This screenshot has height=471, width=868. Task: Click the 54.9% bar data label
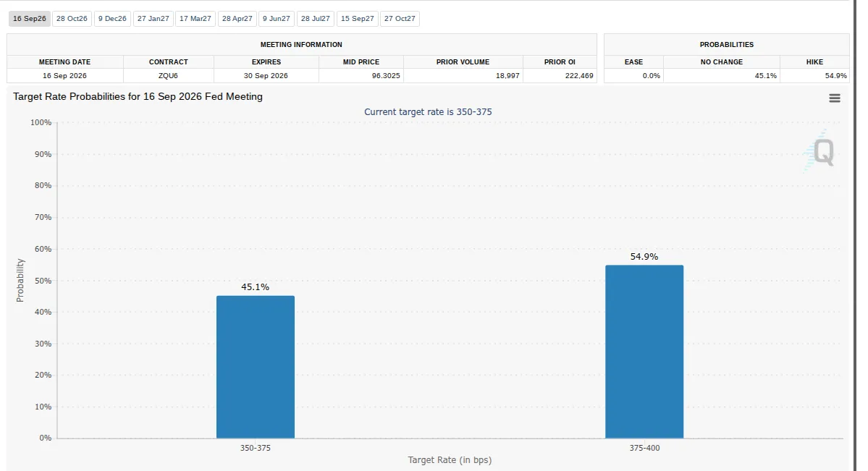644,257
